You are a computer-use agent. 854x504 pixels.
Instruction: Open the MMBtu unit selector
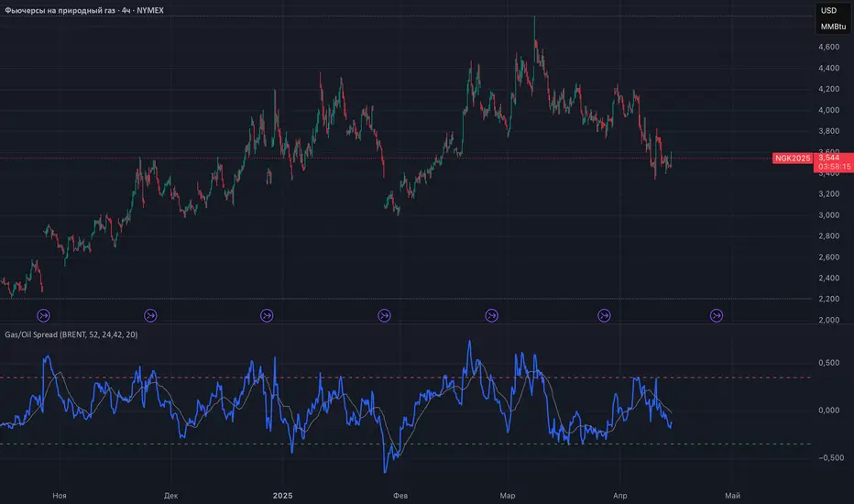[x=833, y=27]
